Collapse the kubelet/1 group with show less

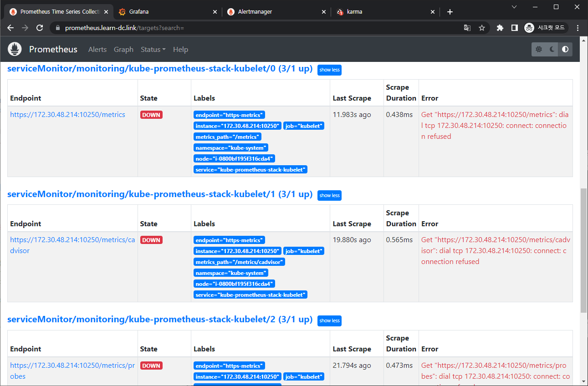coord(329,195)
